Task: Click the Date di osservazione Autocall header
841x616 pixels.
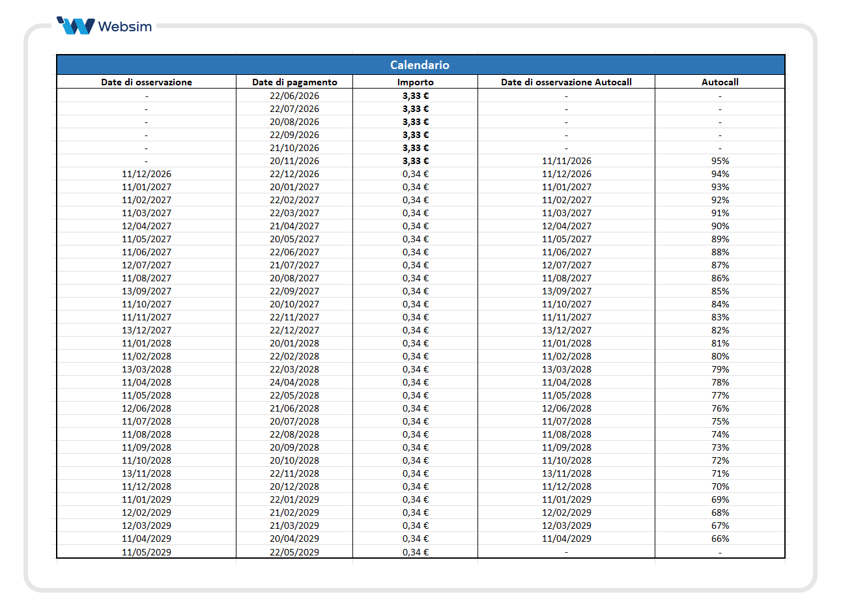Action: (x=567, y=82)
